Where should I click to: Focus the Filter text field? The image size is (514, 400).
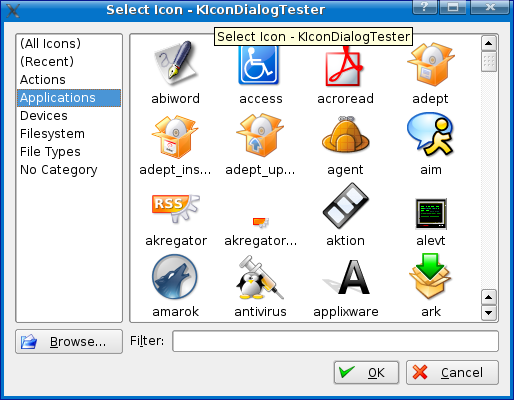tap(335, 341)
